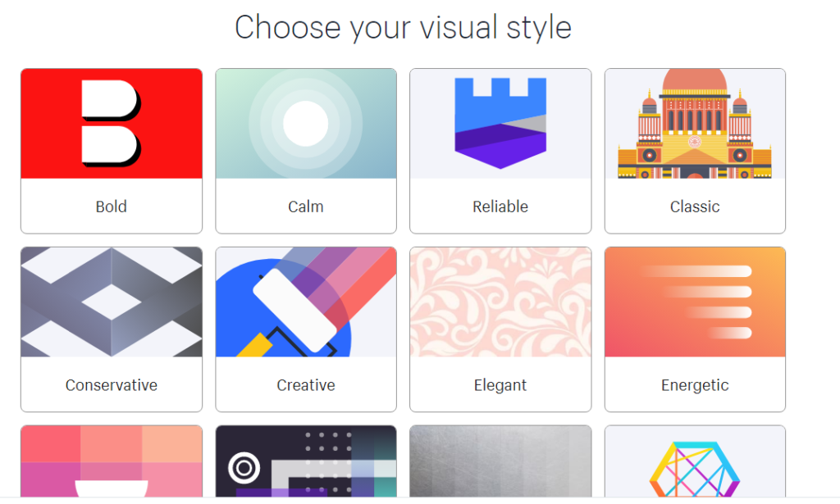The height and width of the screenshot is (504, 840).
Task: Choose the "Creative" style label
Action: pyautogui.click(x=305, y=385)
